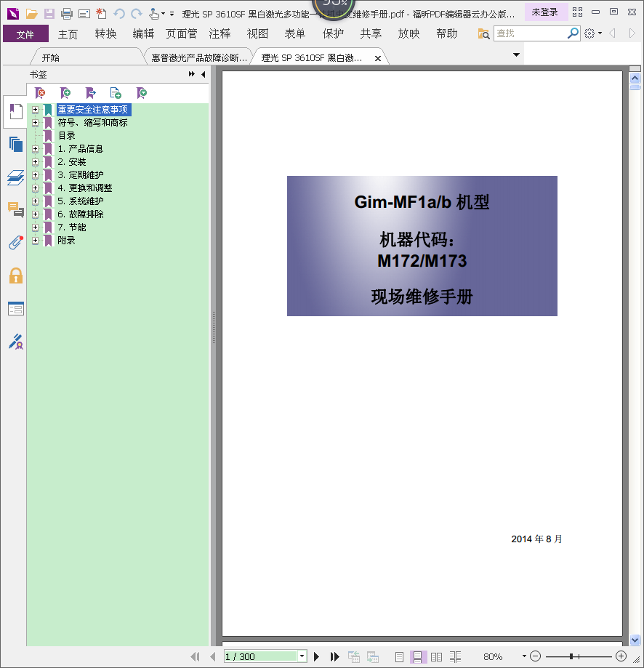The image size is (644, 668).
Task: Switch to the 惠普激光产品故障诊断 tab
Action: (x=199, y=57)
